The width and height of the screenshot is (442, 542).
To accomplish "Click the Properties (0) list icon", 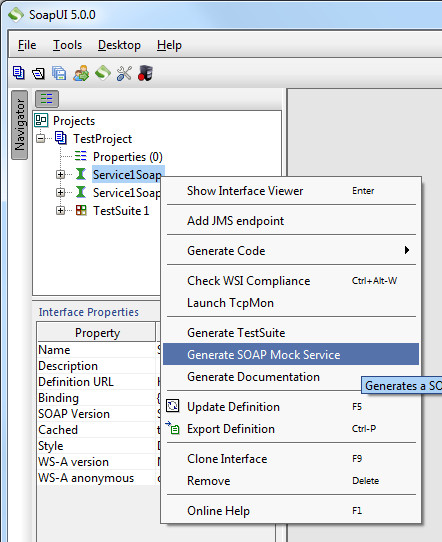I will [81, 156].
